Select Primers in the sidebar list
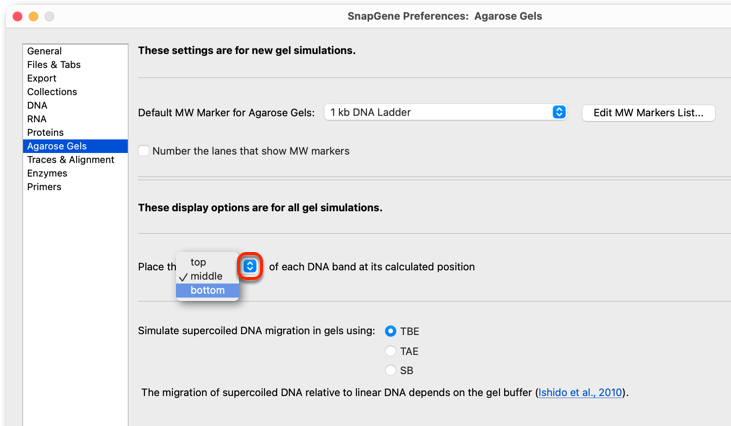Screen dimensions: 731x426 tap(75, 186)
